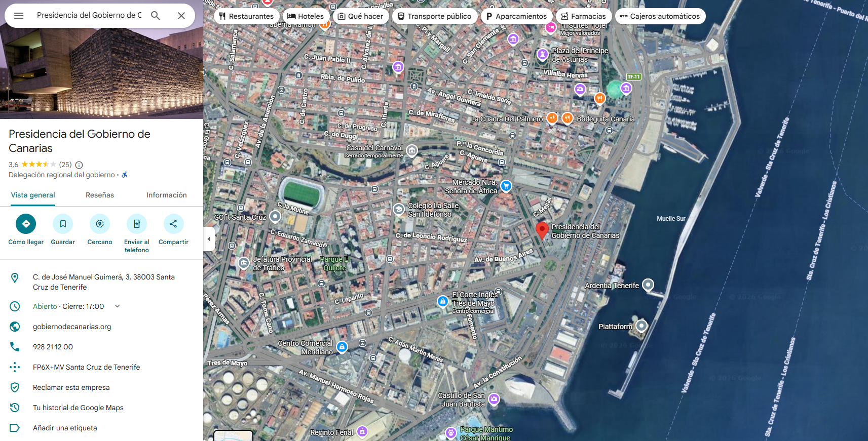This screenshot has width=868, height=441.
Task: Open the hamburger main menu
Action: click(x=19, y=16)
